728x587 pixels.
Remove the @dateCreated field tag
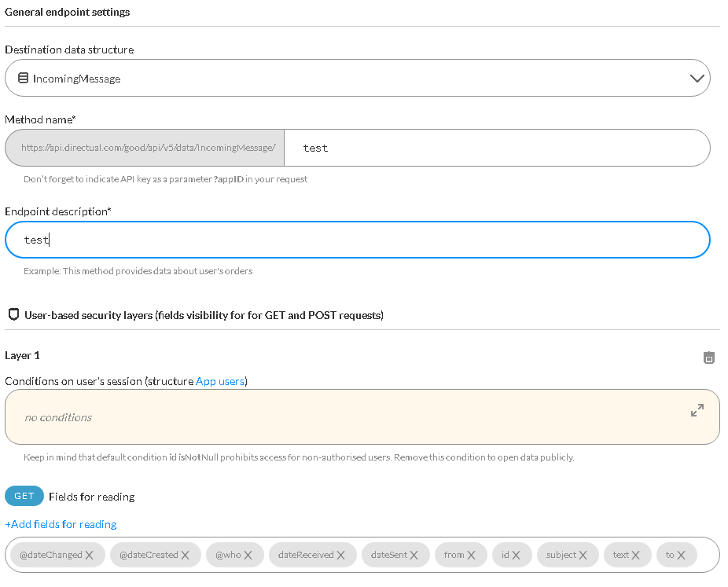[x=186, y=555]
